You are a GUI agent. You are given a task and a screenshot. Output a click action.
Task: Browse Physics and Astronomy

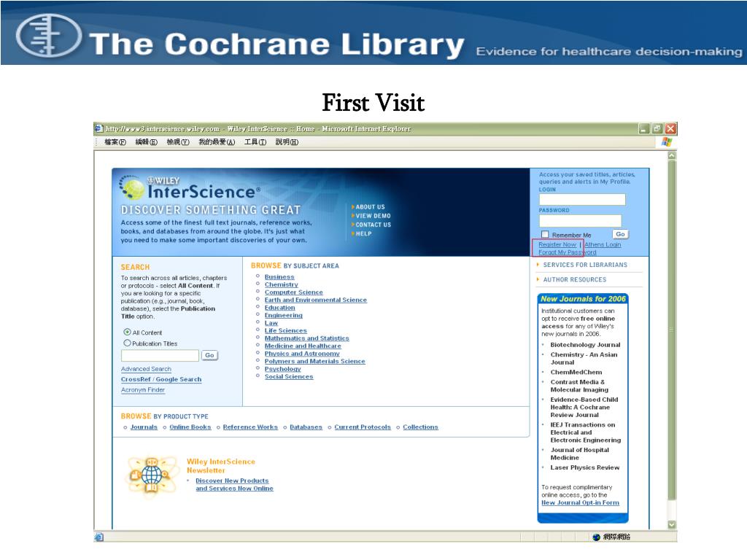(302, 354)
